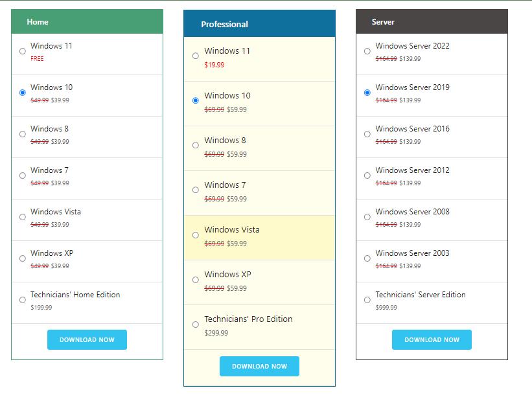Click the $299.99 Technicians' Pro price
This screenshot has height=399, width=532.
coord(216,333)
